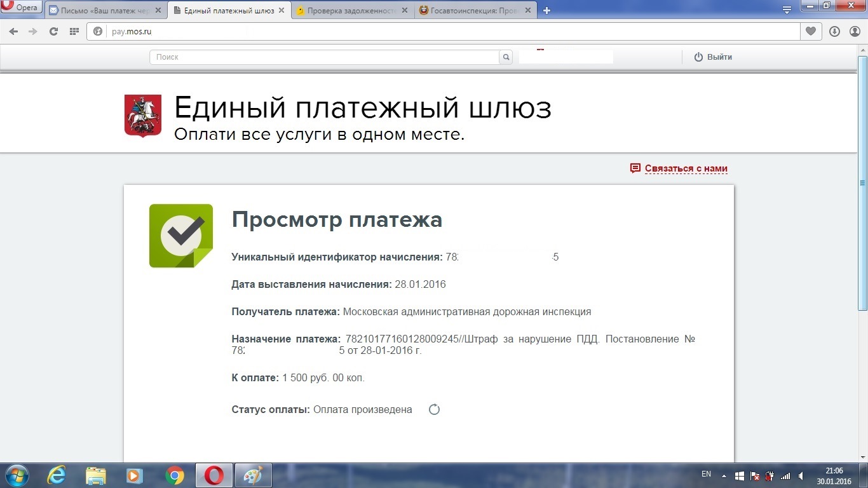Launch Internet Explorer from the taskbar
The image size is (868, 488).
(x=56, y=475)
